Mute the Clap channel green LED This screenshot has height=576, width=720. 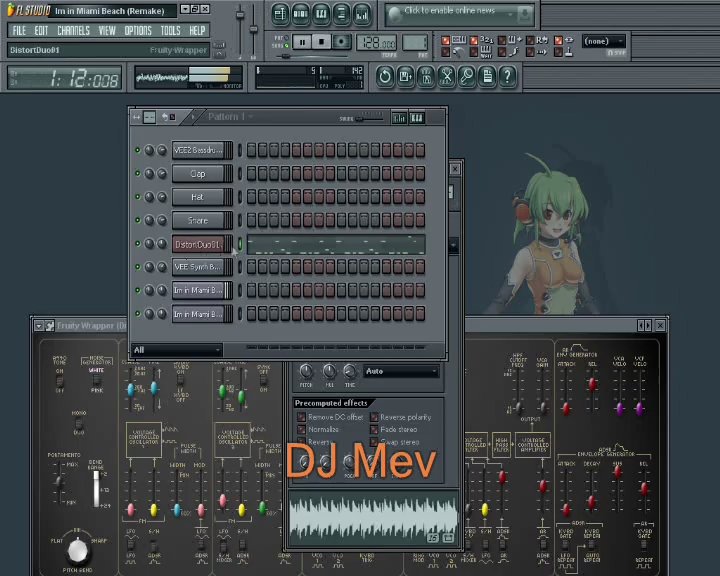pos(137,173)
